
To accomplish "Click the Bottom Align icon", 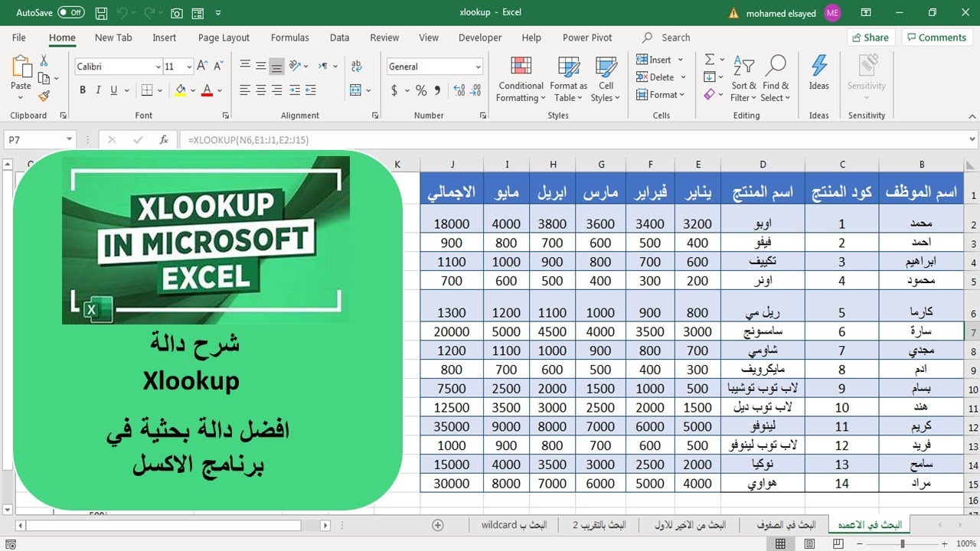I will (277, 67).
